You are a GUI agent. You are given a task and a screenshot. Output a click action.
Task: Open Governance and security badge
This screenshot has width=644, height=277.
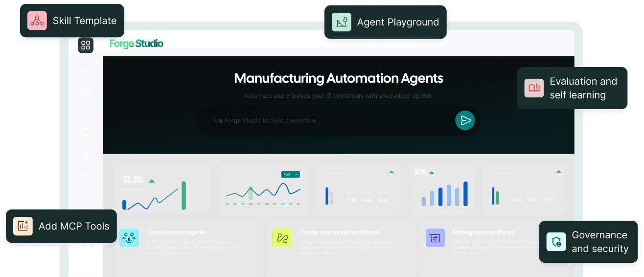click(x=588, y=242)
